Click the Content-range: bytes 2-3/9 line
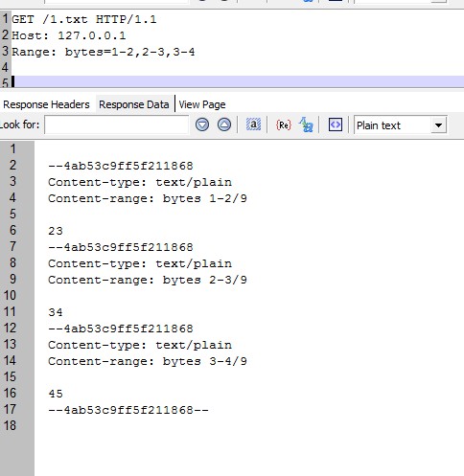This screenshot has width=464, height=476. pos(148,280)
